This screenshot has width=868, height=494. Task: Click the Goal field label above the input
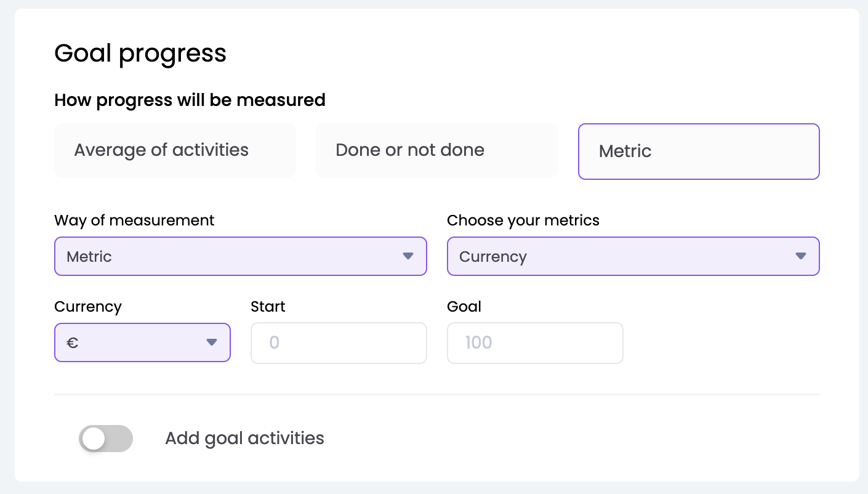point(464,307)
